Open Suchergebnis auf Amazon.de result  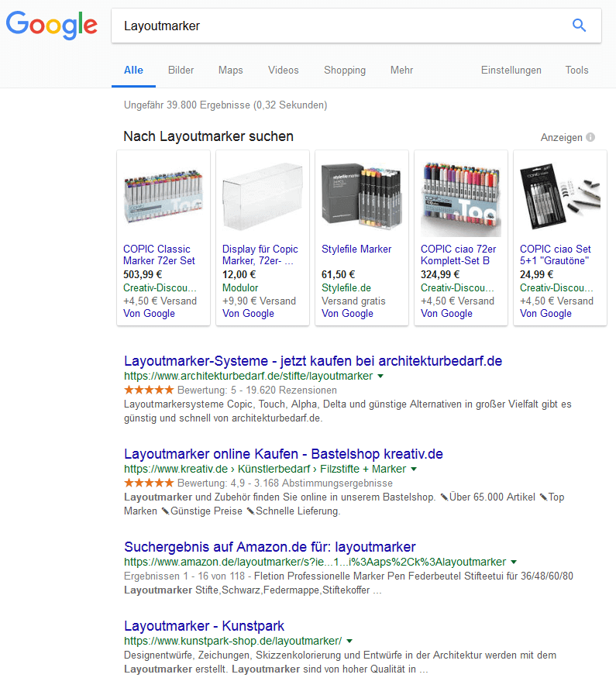(270, 547)
